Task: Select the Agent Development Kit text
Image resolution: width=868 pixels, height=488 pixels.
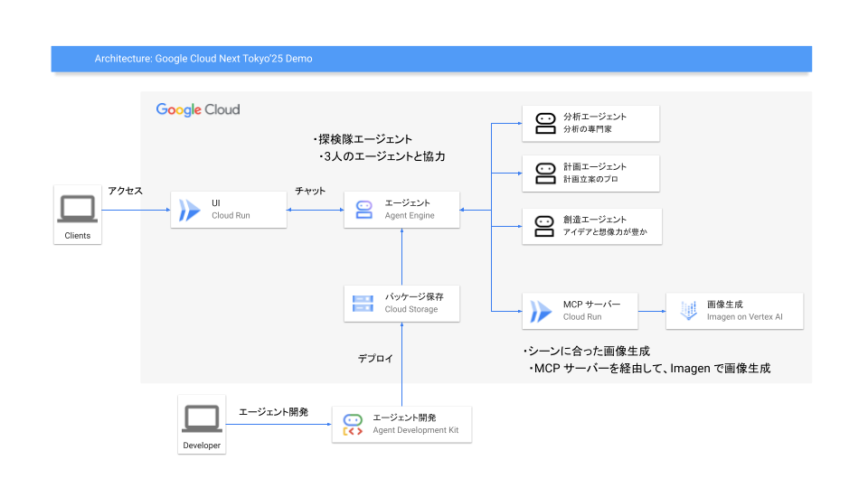Action: [416, 430]
